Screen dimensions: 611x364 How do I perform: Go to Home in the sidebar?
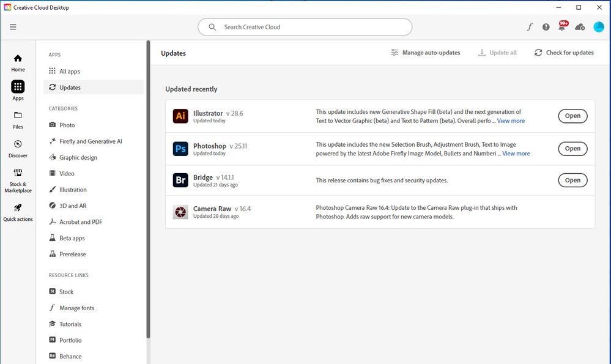tap(18, 63)
